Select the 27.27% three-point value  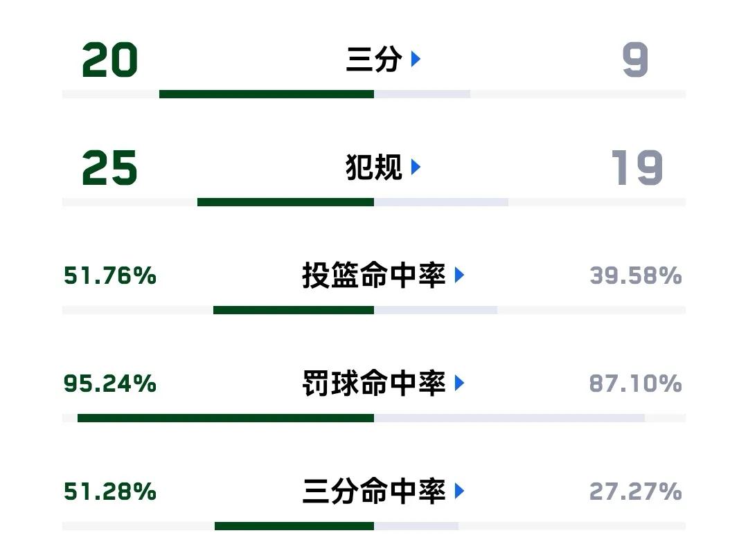(635, 492)
